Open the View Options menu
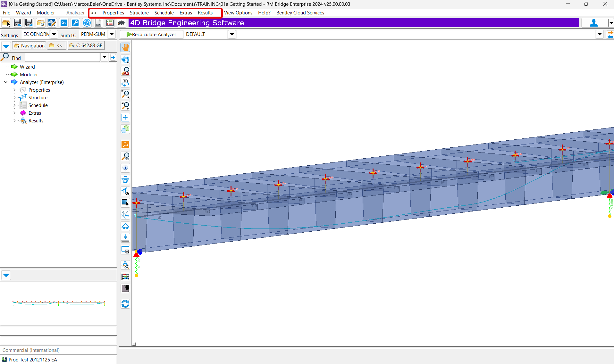Screen dimensions: 614x364 pyautogui.click(x=238, y=13)
